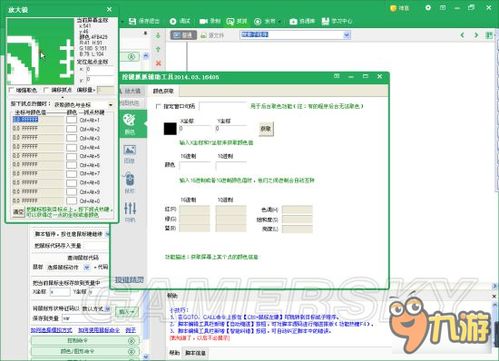Screen dimensions: 499x361
Task: Click the don't show again red text
Action: click(x=200, y=338)
